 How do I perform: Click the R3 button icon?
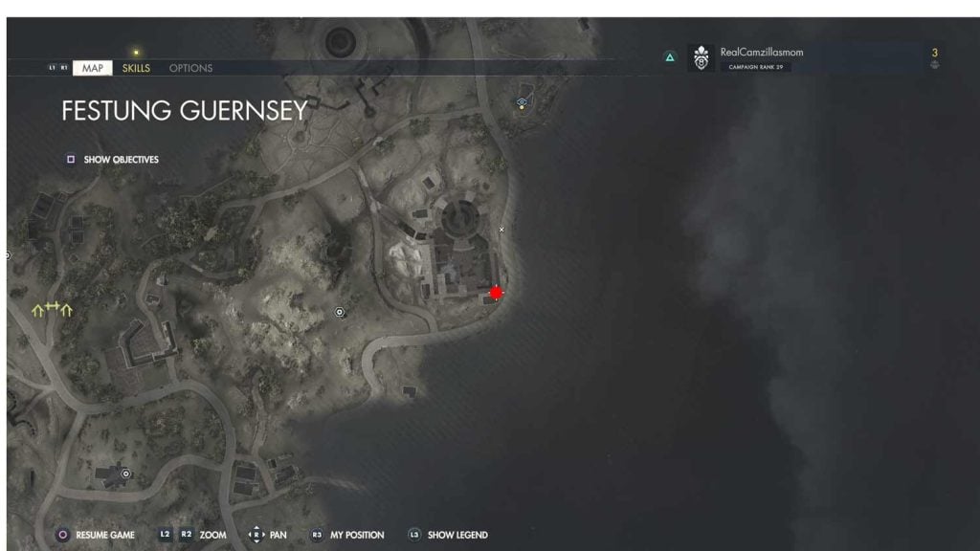[x=317, y=535]
